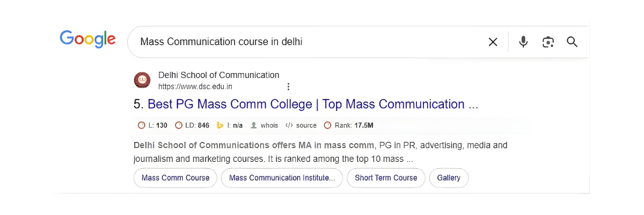Open search by image camera
This screenshot has width=644, height=215.
pos(548,42)
